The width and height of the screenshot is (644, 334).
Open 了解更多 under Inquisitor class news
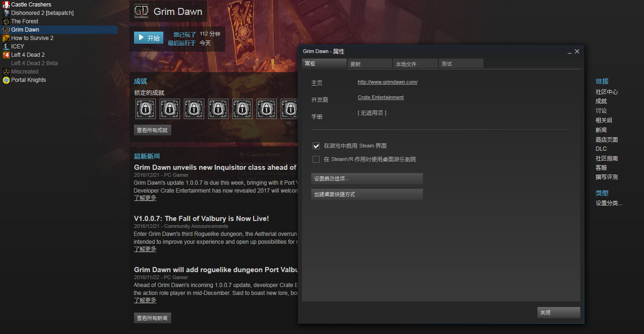pyautogui.click(x=145, y=198)
